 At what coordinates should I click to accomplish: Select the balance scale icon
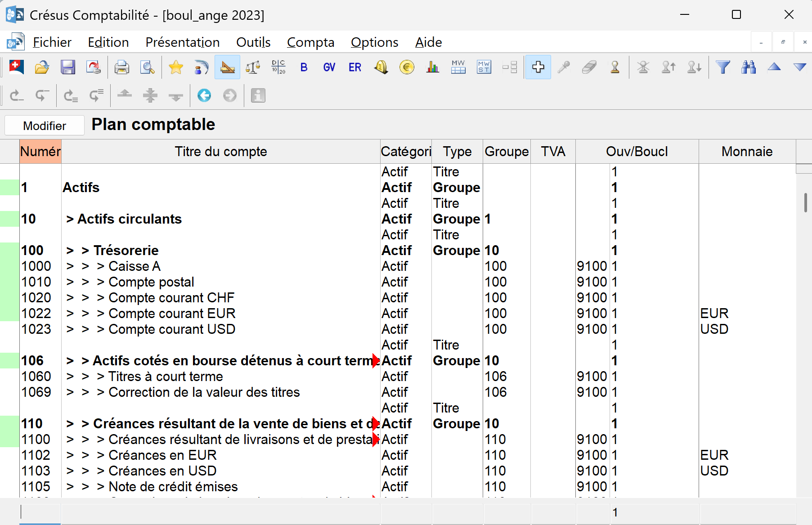click(x=253, y=67)
